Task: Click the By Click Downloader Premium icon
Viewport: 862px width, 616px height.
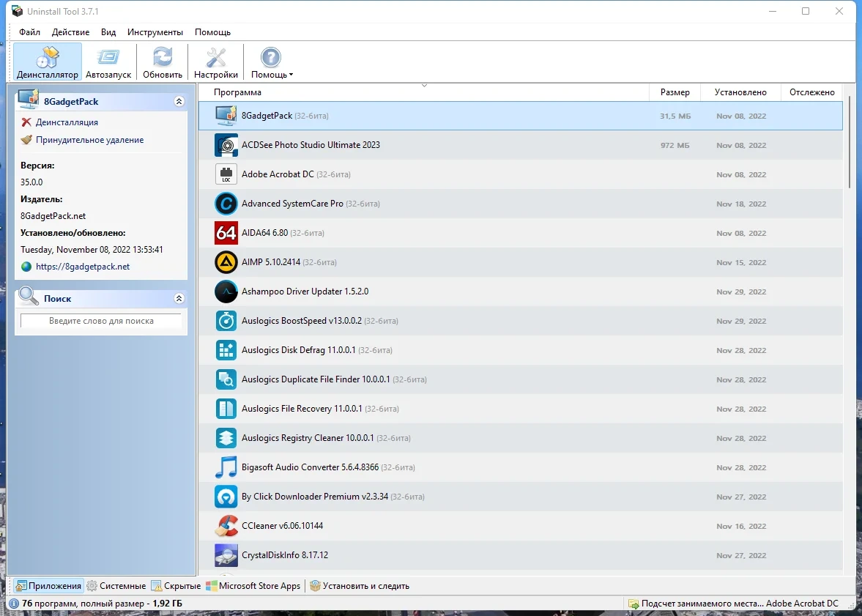Action: (226, 496)
